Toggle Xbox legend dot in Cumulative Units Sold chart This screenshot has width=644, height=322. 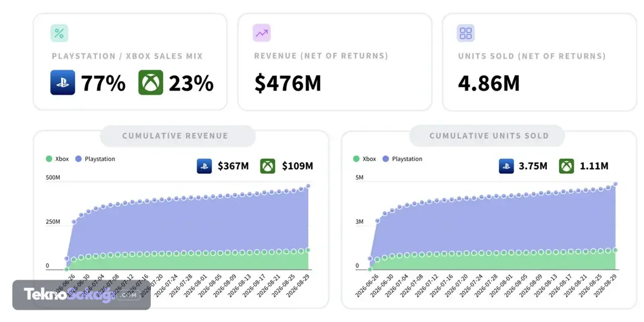pos(356,159)
